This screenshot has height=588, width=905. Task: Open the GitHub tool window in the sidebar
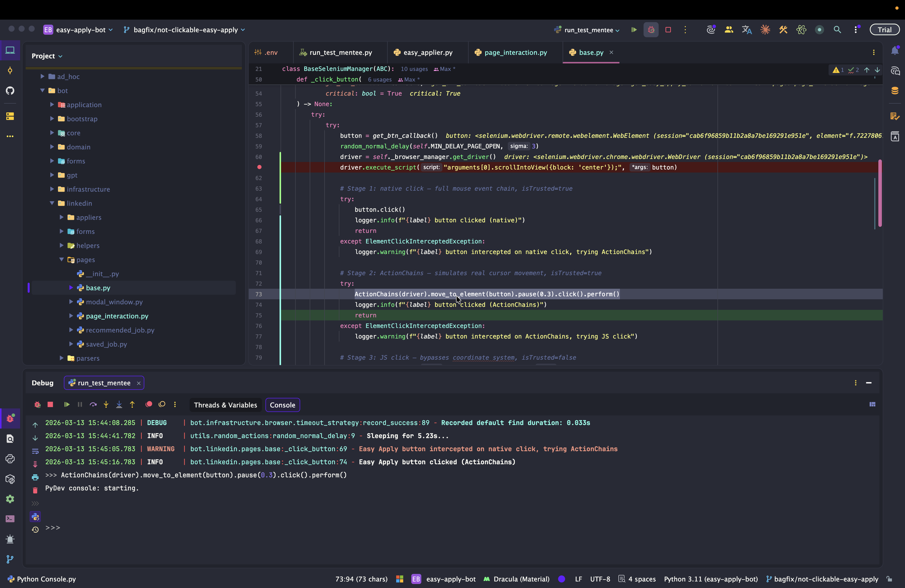(10, 91)
